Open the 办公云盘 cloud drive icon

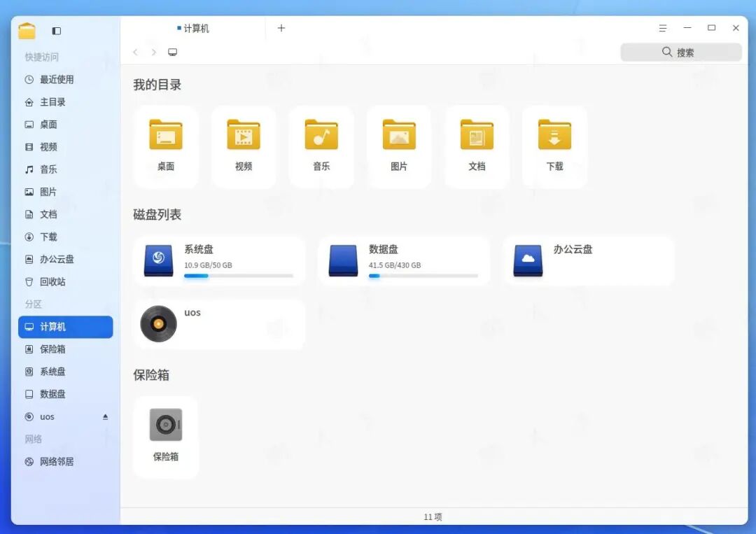tap(528, 260)
